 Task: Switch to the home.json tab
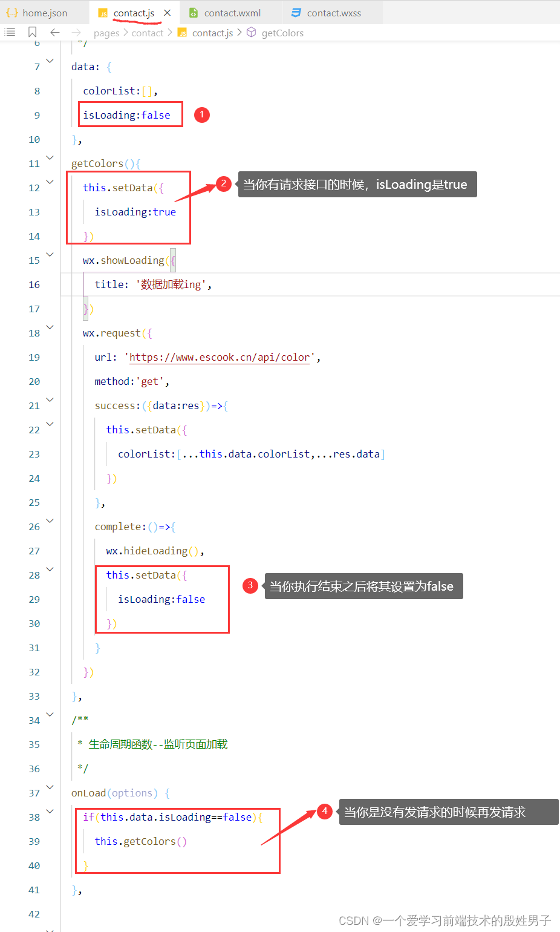click(45, 12)
